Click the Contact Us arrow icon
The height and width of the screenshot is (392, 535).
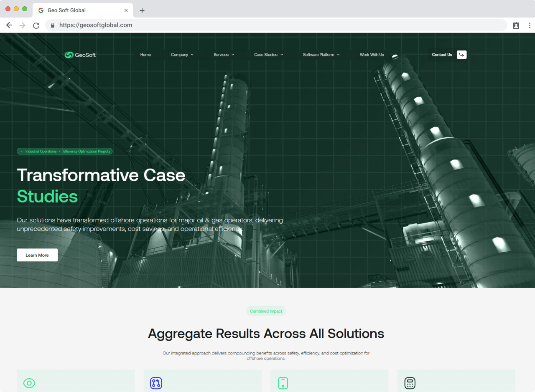(x=461, y=55)
